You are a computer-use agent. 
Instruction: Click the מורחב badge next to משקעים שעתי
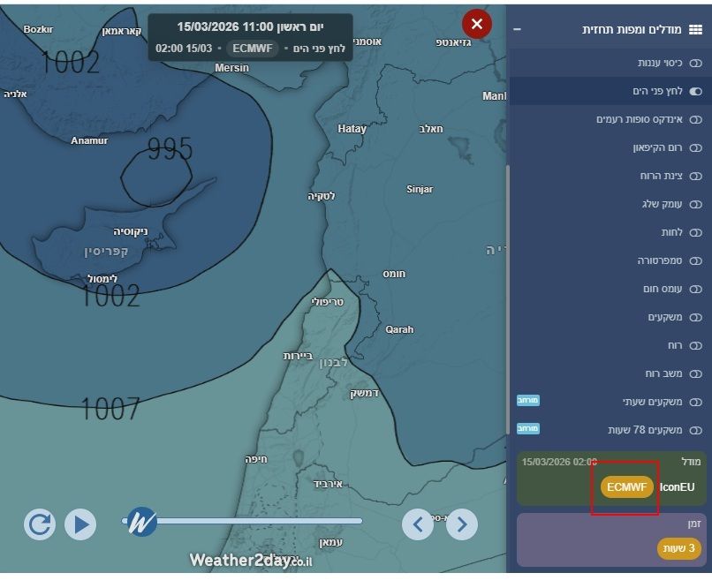(x=528, y=401)
